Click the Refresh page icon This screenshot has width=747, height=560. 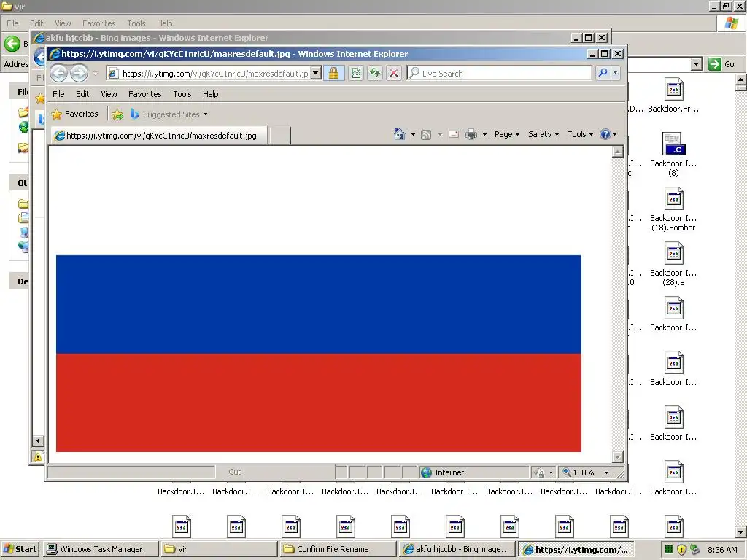[375, 73]
